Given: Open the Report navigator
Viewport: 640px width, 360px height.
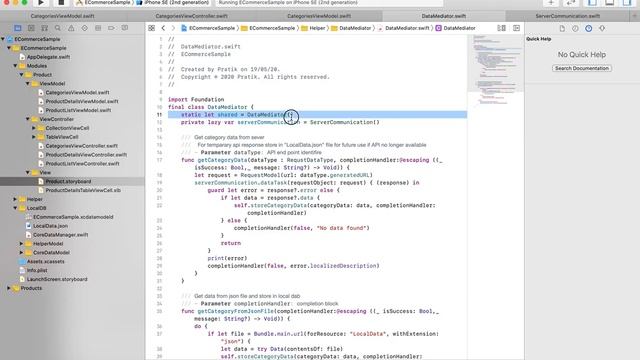Looking at the screenshot, I should (124, 28).
